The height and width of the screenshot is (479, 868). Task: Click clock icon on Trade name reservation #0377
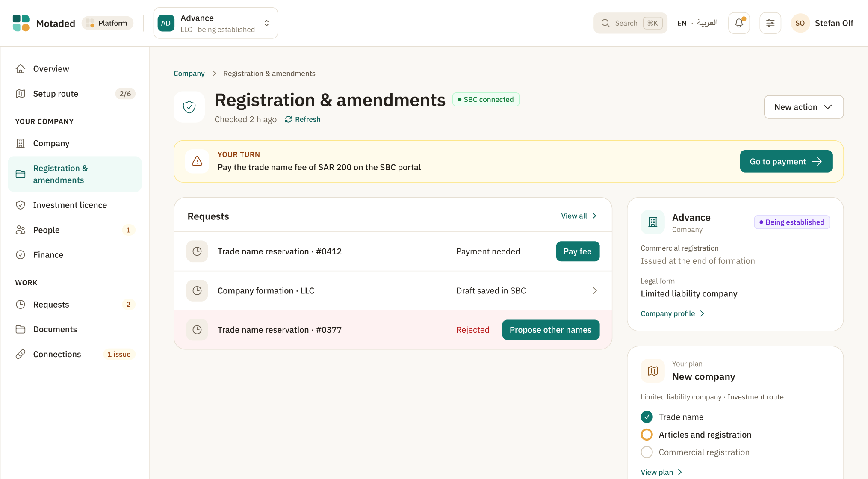point(197,330)
